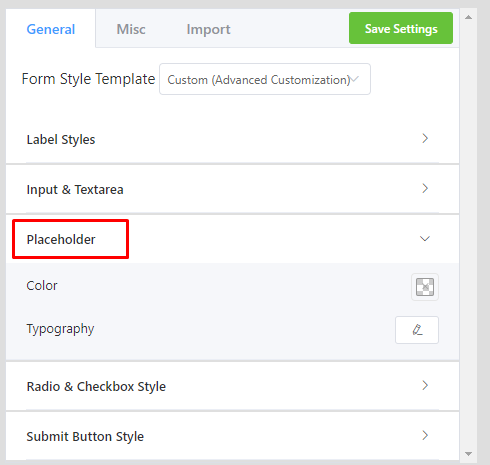
Task: Open the Typography pencil edit button
Action: (x=417, y=330)
